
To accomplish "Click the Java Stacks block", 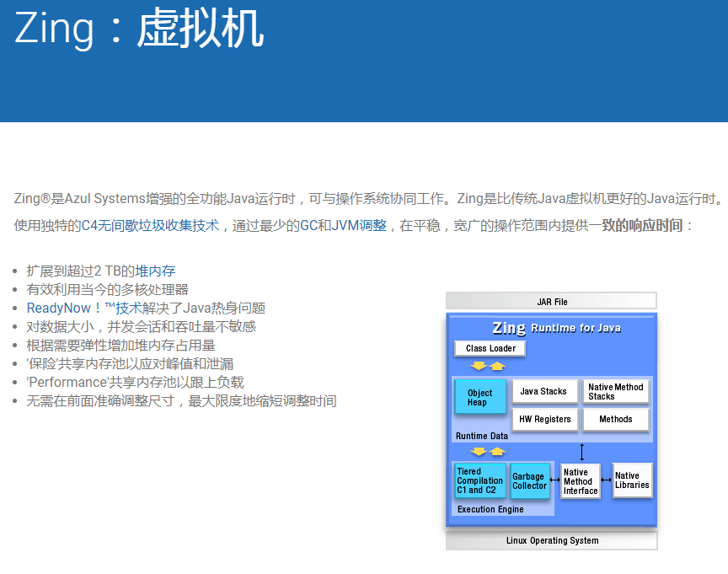I will coord(544,391).
